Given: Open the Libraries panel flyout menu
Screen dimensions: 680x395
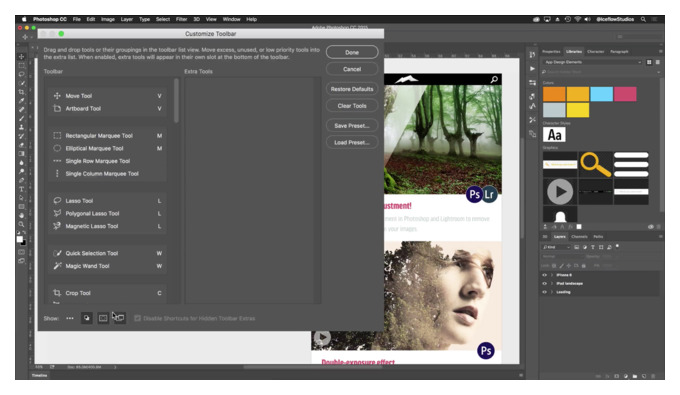Looking at the screenshot, I should tap(659, 51).
